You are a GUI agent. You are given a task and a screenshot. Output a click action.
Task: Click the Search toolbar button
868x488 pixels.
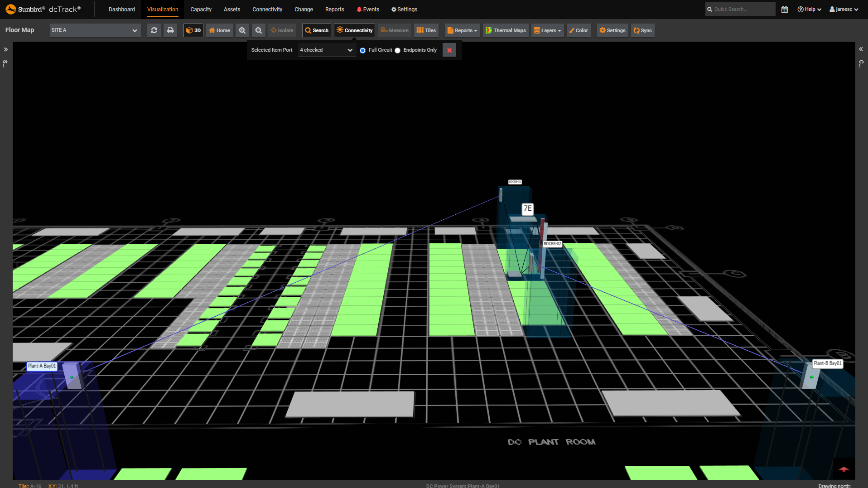point(317,30)
